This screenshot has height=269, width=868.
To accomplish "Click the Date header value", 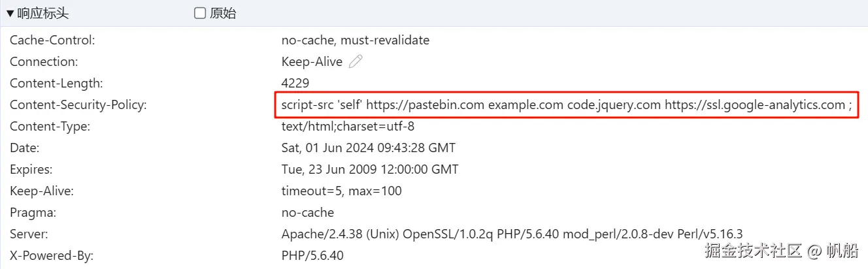I will tap(368, 148).
